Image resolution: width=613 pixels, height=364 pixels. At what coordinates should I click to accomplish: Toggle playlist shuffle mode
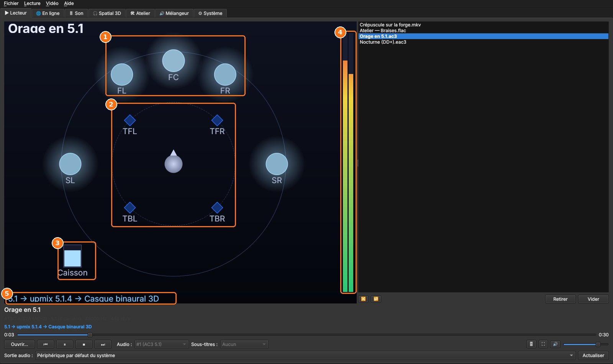(363, 299)
